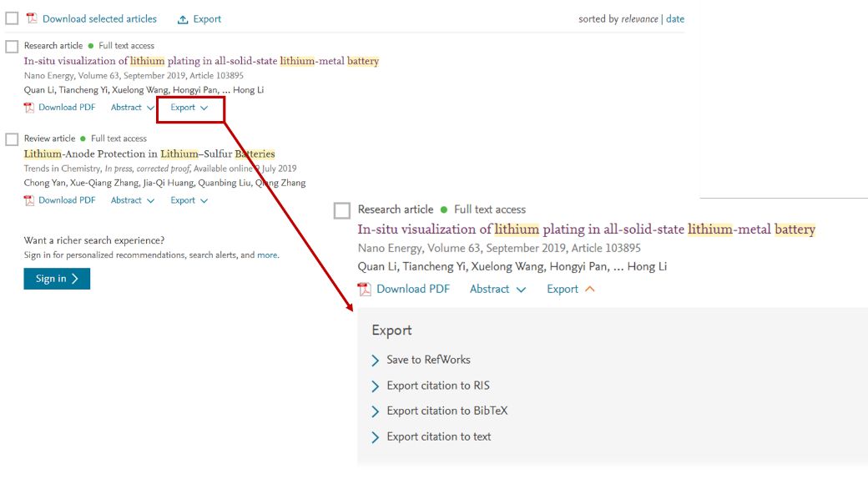Sort results by date
Screen dimensions: 868x479
coord(674,19)
